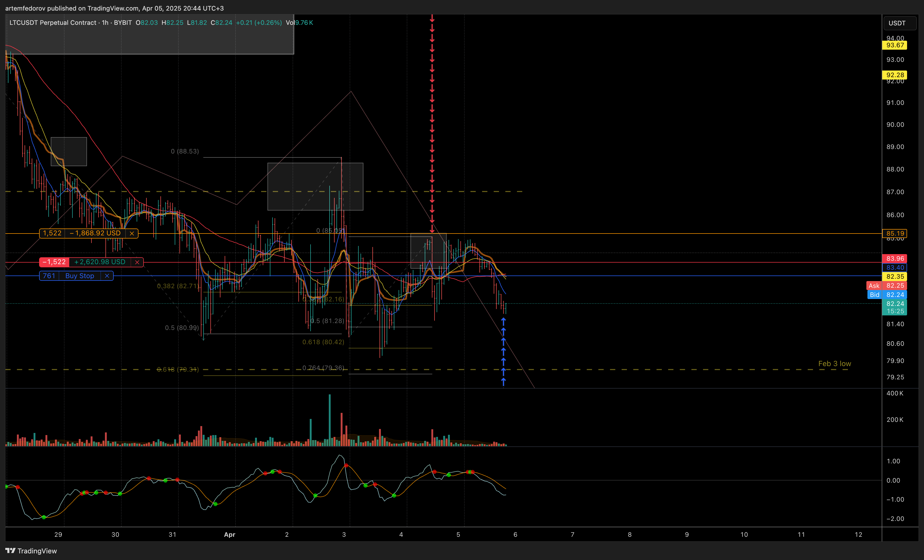Open the USDT currency selector
This screenshot has width=924, height=560.
click(900, 23)
